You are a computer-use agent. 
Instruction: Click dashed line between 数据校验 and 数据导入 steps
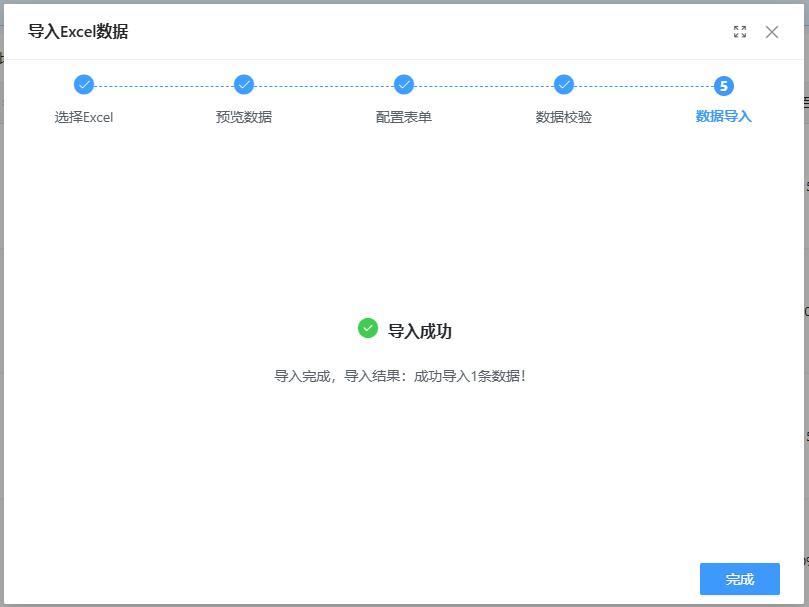[x=644, y=86]
